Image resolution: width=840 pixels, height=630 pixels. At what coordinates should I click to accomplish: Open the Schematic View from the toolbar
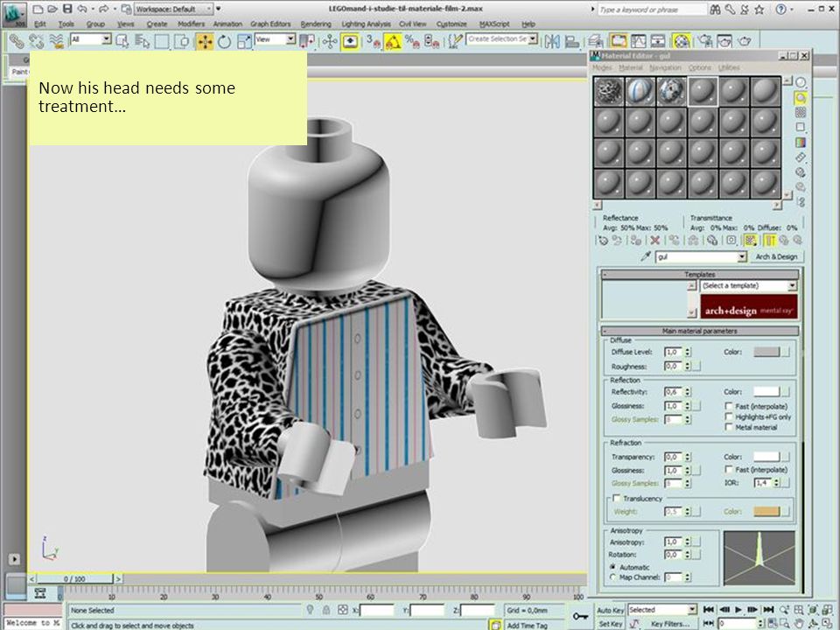click(x=658, y=41)
